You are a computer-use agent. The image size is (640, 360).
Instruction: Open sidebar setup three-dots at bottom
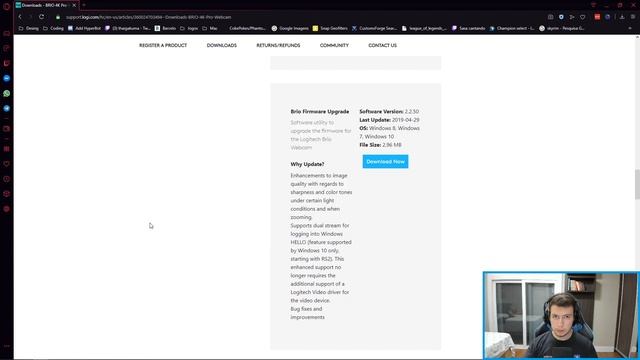pos(7,346)
